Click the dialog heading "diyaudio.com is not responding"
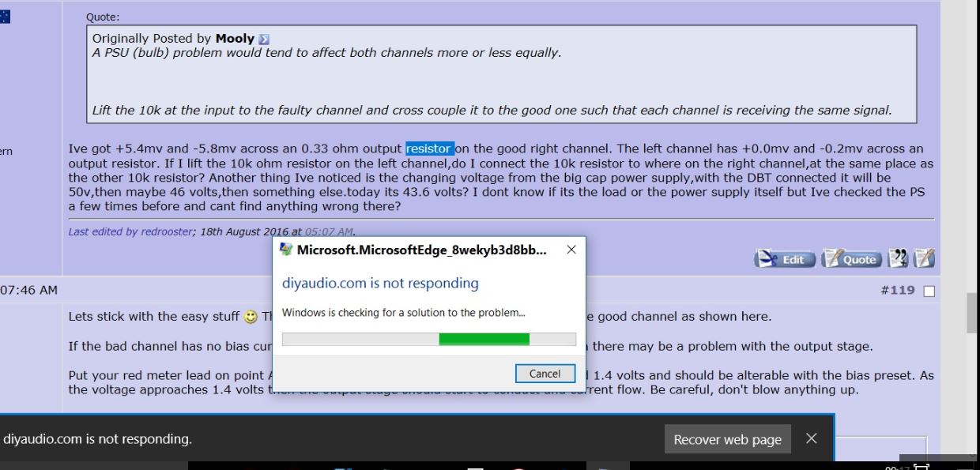The image size is (980, 470). [380, 283]
